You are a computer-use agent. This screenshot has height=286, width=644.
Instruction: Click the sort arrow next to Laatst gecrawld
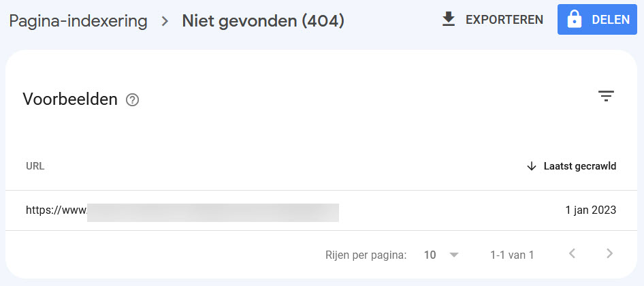tap(532, 166)
